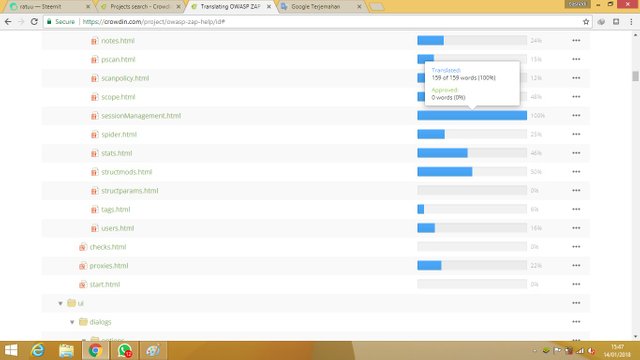This screenshot has width=640, height=360.
Task: Click the Secure site info indicator
Action: click(x=61, y=22)
